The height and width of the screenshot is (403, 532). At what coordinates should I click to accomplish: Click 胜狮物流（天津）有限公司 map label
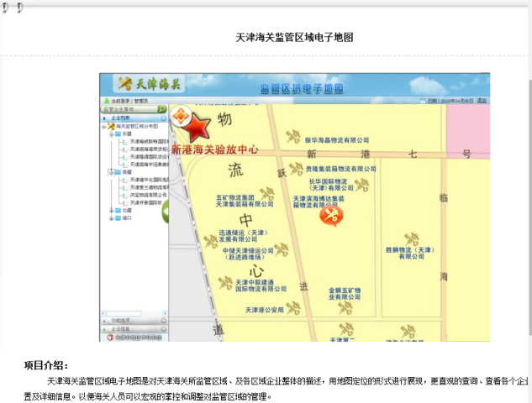tap(410, 254)
